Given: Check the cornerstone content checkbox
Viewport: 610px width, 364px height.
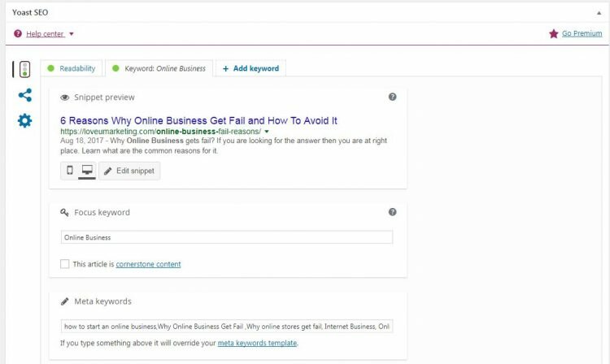Looking at the screenshot, I should 64,264.
